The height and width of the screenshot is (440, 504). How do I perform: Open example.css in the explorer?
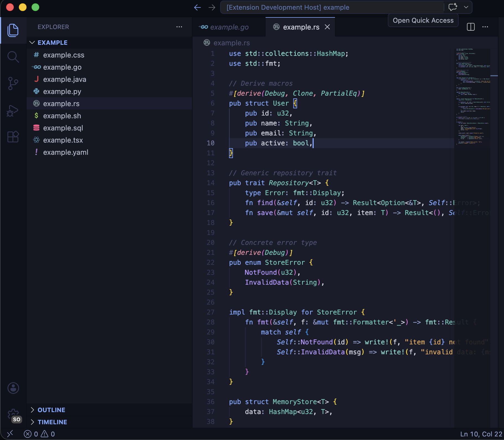[109, 55]
